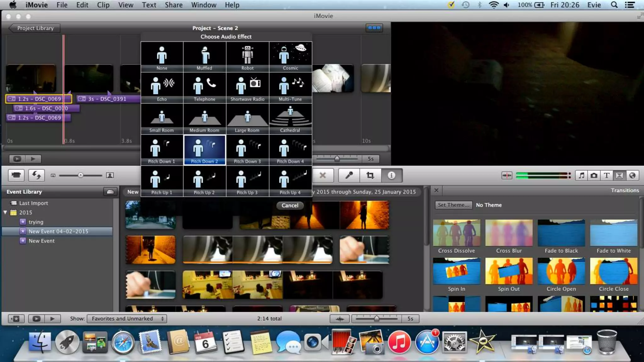Viewport: 644px width, 362px height.
Task: Toggle audio waveforms in project timeline
Action: coord(507,175)
